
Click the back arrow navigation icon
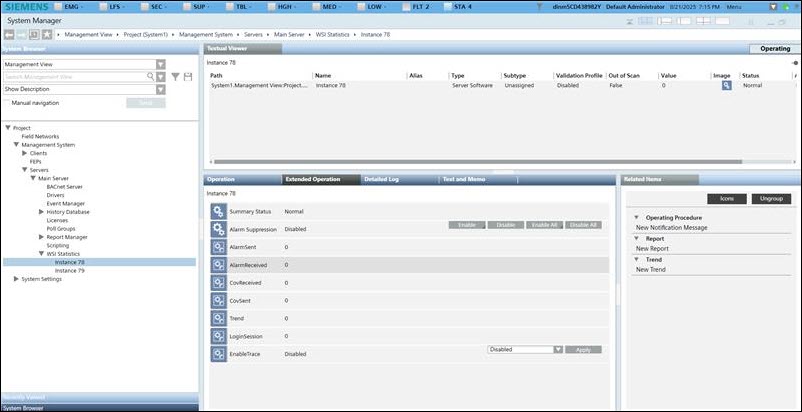tap(8, 34)
